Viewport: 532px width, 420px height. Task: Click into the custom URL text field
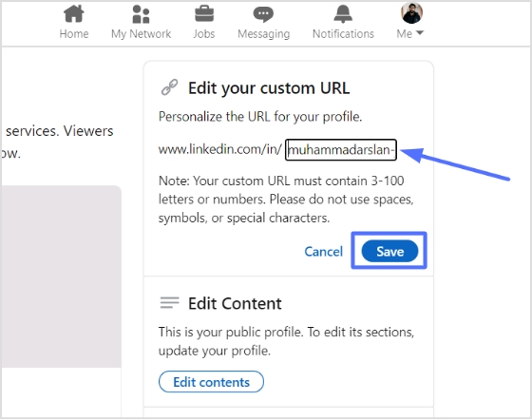pyautogui.click(x=341, y=149)
